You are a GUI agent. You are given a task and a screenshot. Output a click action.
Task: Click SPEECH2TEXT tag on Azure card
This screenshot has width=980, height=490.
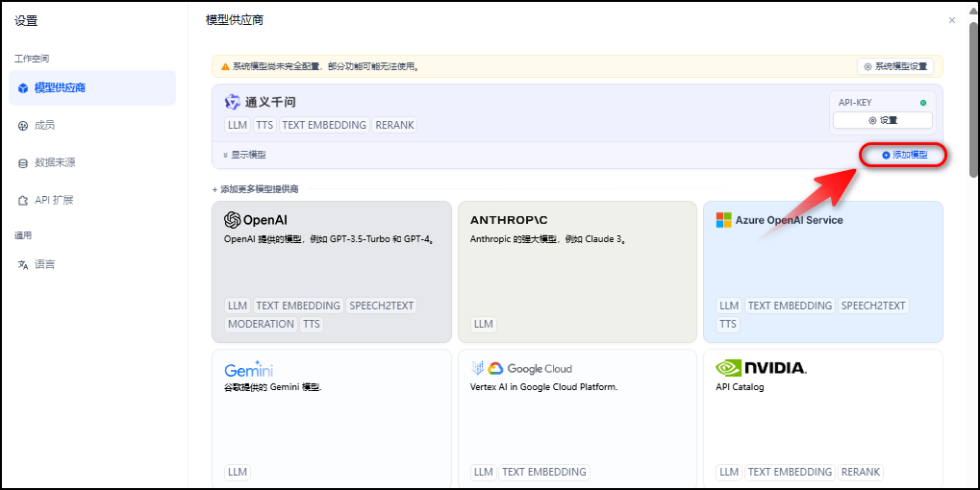click(x=873, y=306)
